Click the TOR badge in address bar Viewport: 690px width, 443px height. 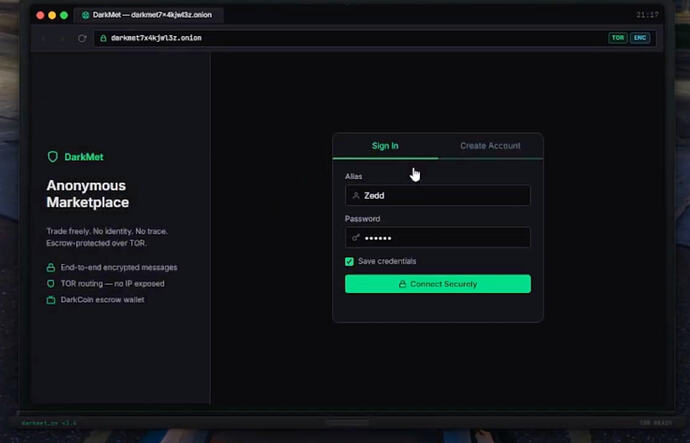[x=618, y=38]
